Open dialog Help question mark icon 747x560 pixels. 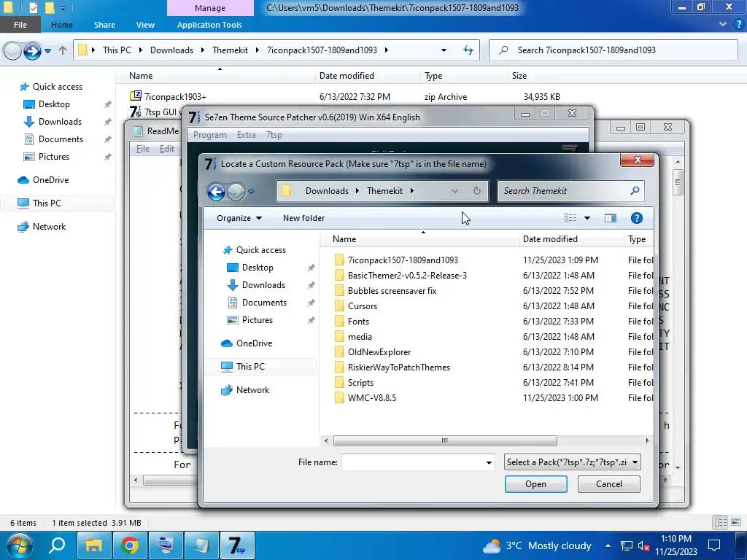pyautogui.click(x=636, y=218)
